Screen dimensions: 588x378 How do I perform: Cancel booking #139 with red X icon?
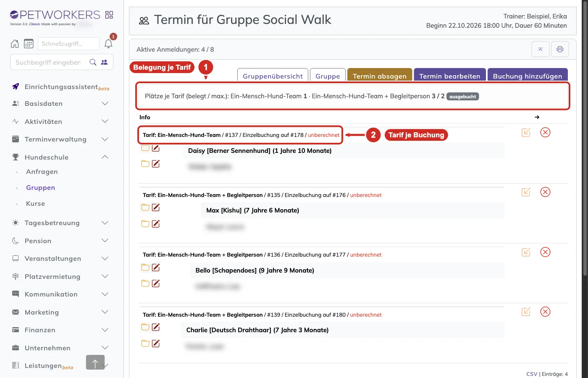click(545, 312)
